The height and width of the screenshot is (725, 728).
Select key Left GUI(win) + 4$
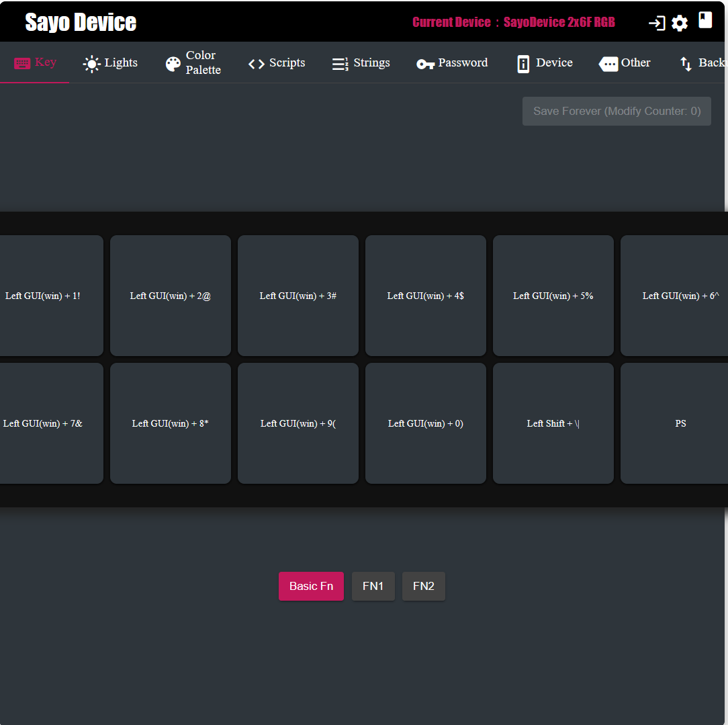pyautogui.click(x=426, y=296)
